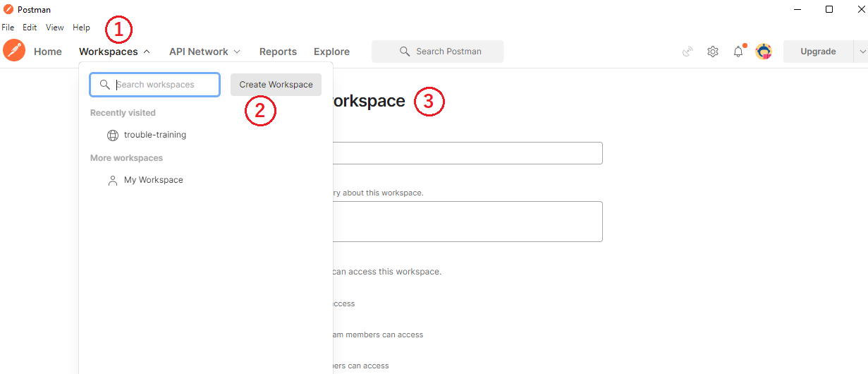Open the File menu
Screen dimensions: 868x374
[x=8, y=28]
